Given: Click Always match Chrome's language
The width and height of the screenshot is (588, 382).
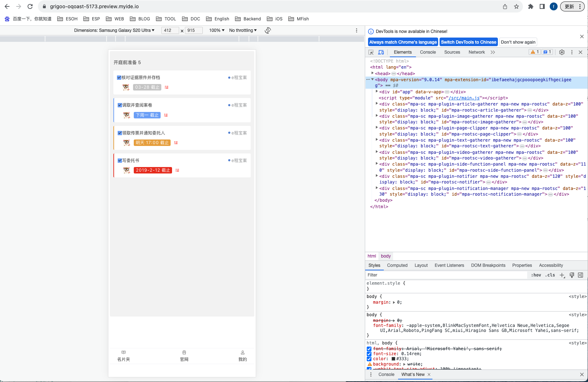Looking at the screenshot, I should 403,42.
